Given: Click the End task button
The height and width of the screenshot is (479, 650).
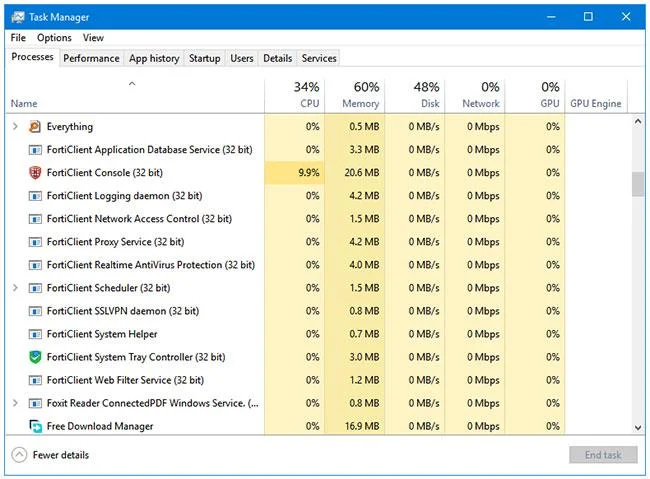Looking at the screenshot, I should click(x=603, y=455).
